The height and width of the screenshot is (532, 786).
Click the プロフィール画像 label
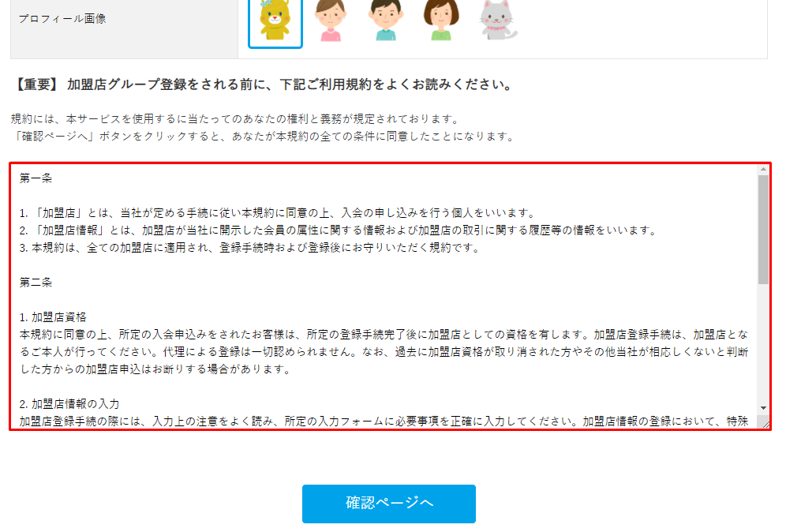[62, 19]
